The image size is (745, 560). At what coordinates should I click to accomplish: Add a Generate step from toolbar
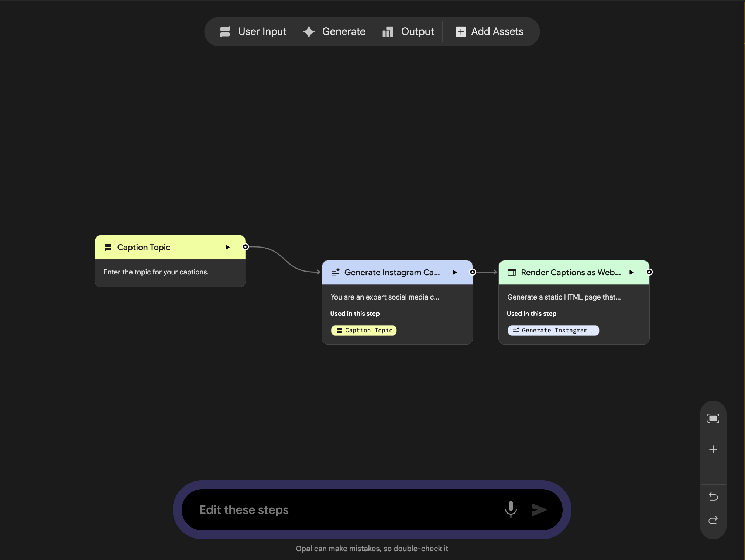pos(334,32)
